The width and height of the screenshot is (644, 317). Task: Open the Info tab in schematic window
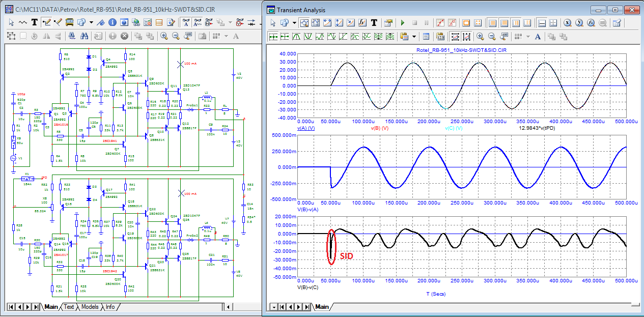pos(110,307)
